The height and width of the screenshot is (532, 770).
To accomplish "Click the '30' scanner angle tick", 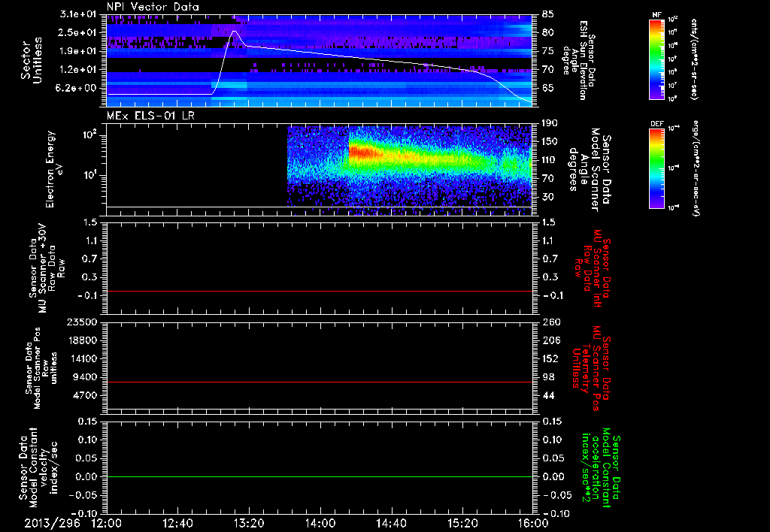I will (549, 198).
